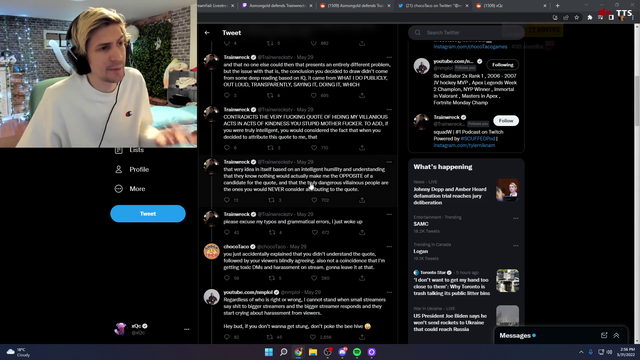Retweet nmplol's 'Regardless of who is right' tweet
Viewport: 640px width, 360px height.
tap(270, 337)
